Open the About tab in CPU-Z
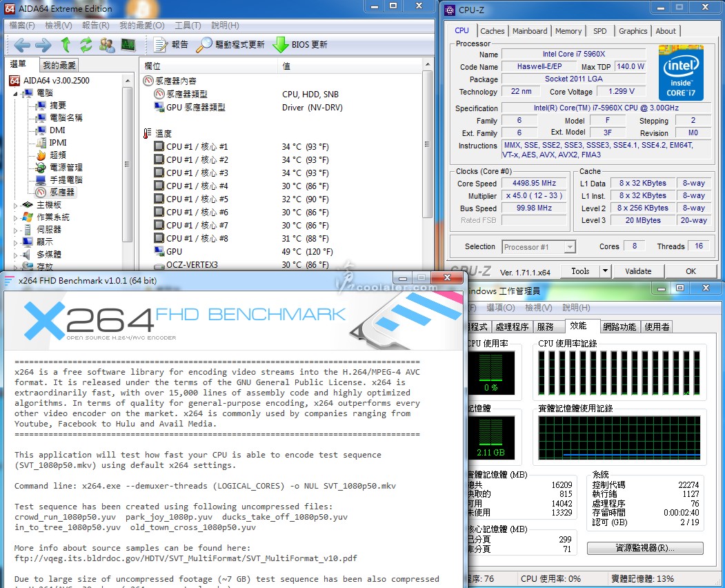Image resolution: width=725 pixels, height=588 pixels. 666,31
